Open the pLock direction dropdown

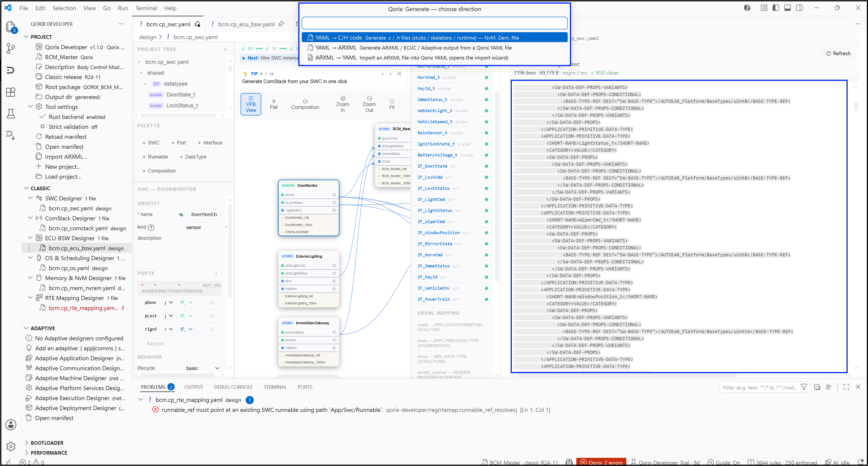168,316
